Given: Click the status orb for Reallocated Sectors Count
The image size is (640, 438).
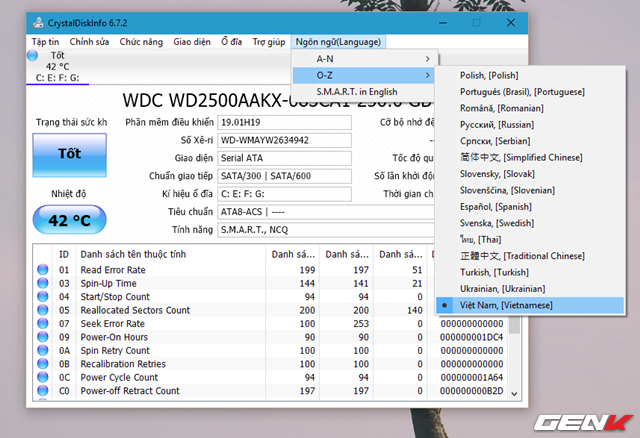Looking at the screenshot, I should point(43,310).
